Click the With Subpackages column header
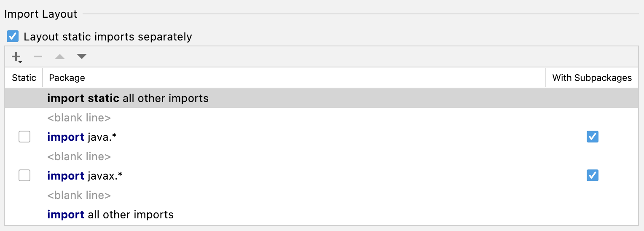Viewport: 644px width, 231px height. [592, 78]
